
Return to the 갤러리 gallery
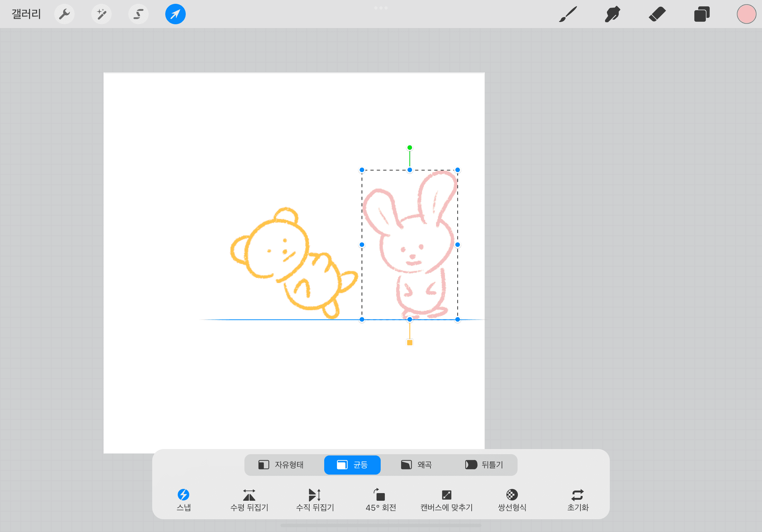[26, 14]
